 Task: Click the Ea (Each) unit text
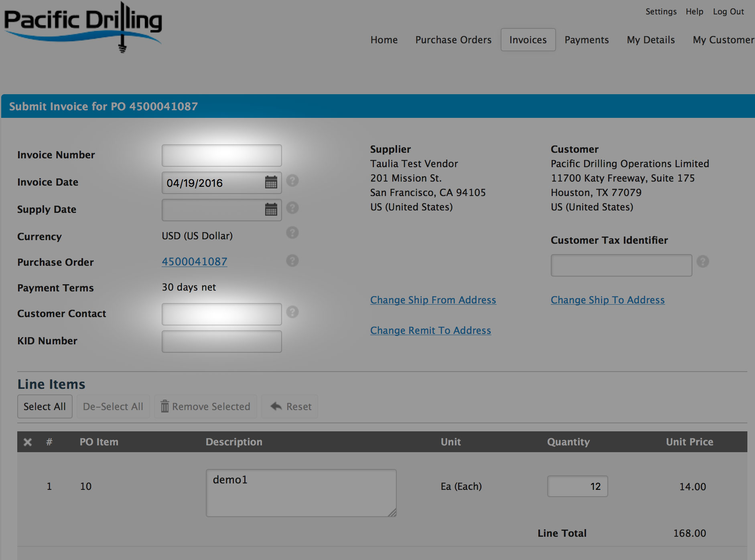click(461, 487)
